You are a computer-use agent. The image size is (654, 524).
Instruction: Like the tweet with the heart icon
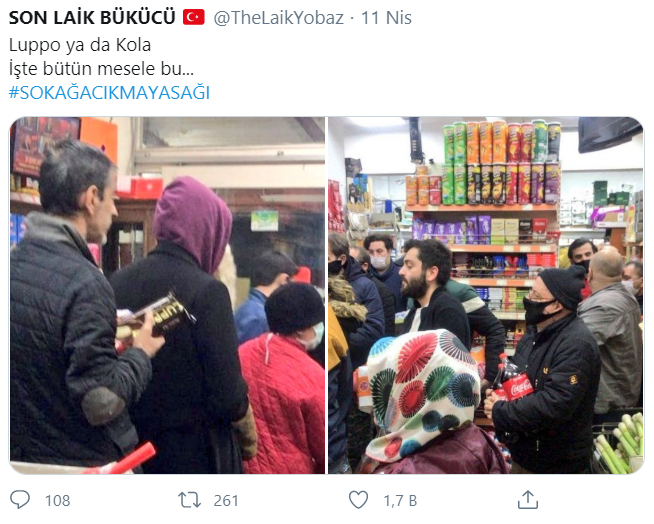click(358, 500)
